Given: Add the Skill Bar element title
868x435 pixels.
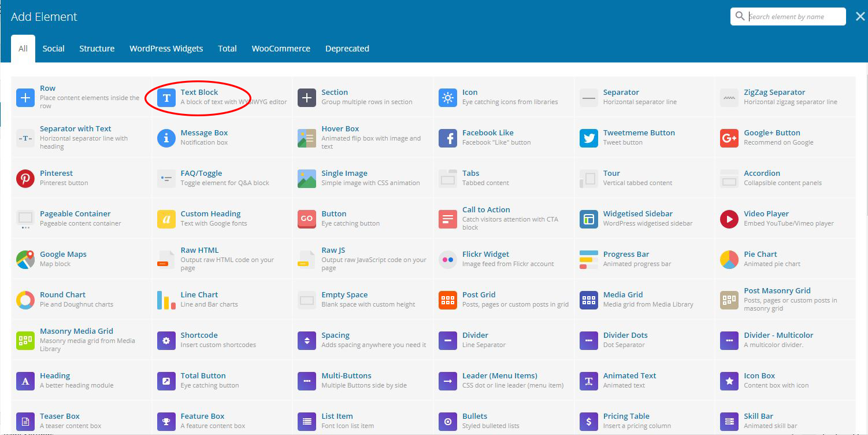Looking at the screenshot, I should tap(758, 416).
